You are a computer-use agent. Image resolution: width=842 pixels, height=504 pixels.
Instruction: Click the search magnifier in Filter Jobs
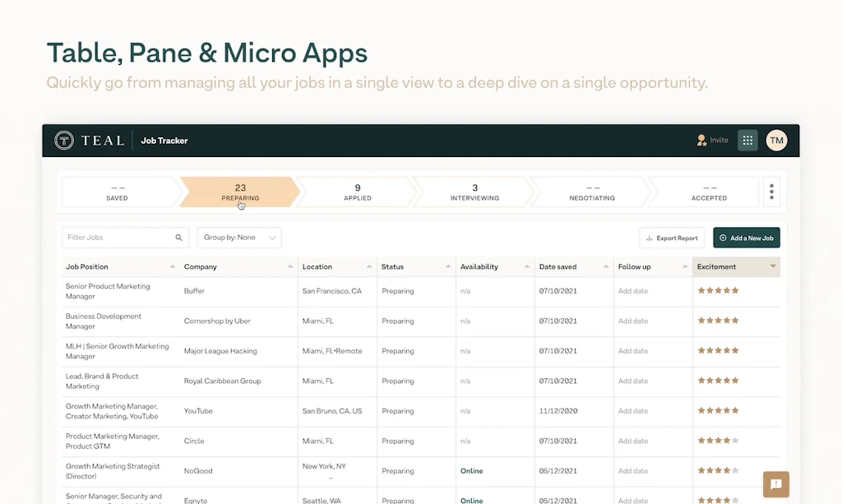coord(178,238)
